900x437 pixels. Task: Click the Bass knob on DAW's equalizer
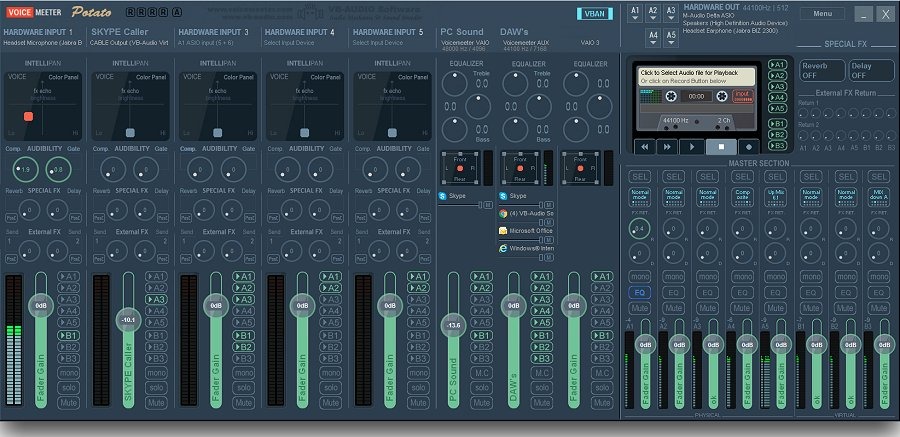[515, 129]
